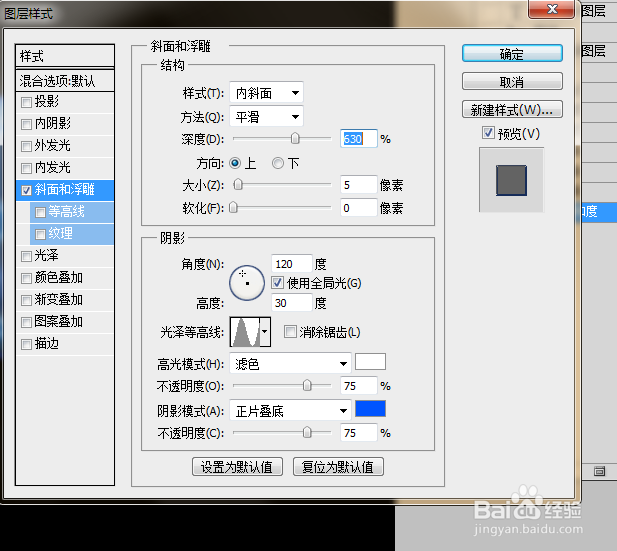
Task: Tick the 颜色叠加 color overlay checkbox
Action: tap(26, 279)
